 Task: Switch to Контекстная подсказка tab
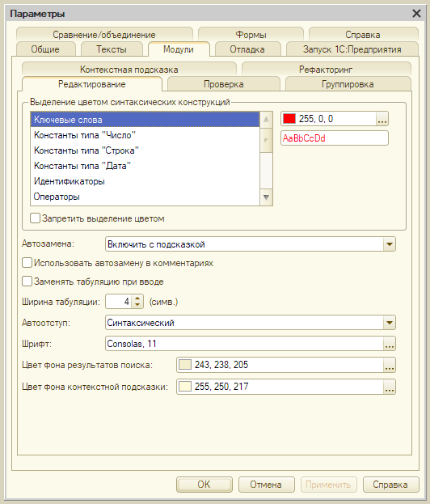click(x=129, y=70)
